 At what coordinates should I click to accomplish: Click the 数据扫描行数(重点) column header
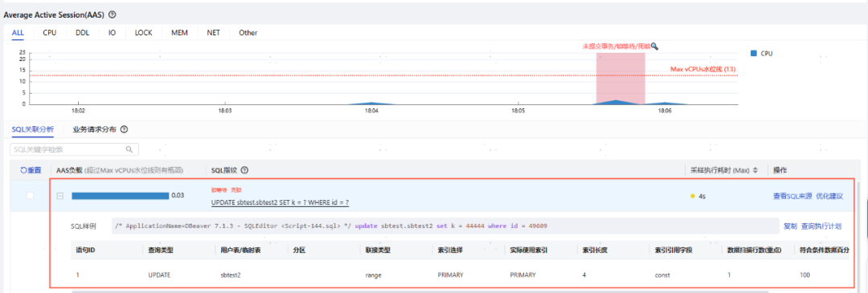click(x=754, y=250)
